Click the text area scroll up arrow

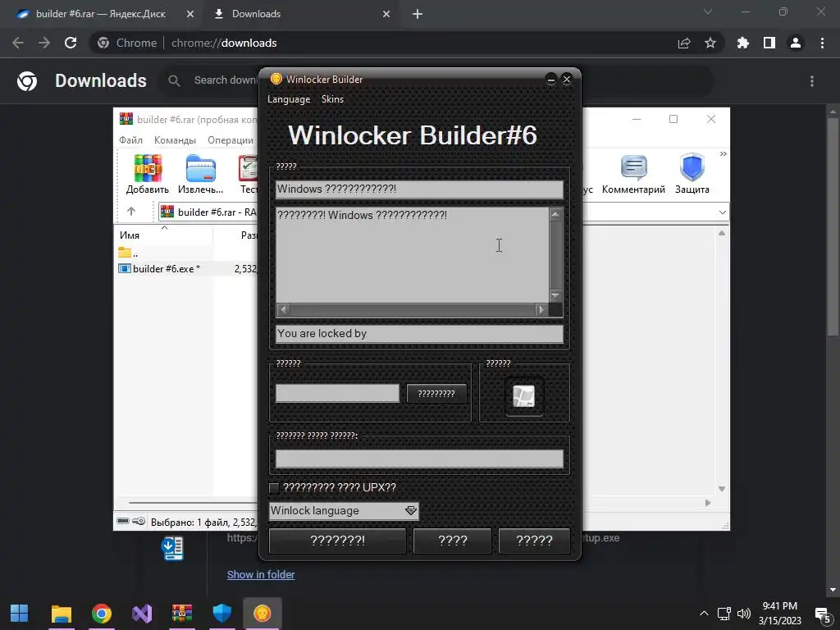pyautogui.click(x=555, y=214)
